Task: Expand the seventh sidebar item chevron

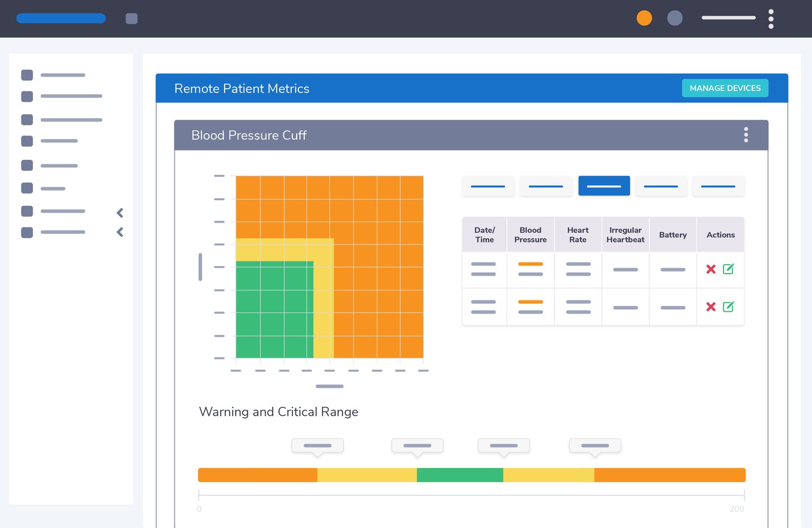Action: 120,213
